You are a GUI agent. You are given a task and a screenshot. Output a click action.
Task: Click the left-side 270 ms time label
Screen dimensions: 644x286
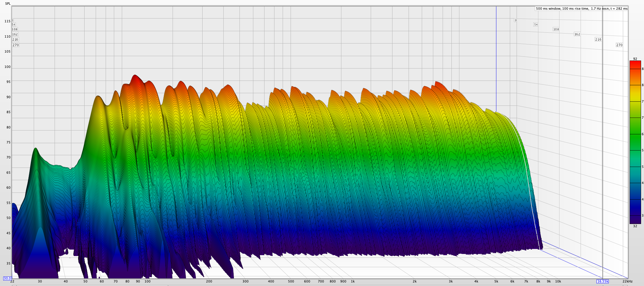[x=16, y=45]
